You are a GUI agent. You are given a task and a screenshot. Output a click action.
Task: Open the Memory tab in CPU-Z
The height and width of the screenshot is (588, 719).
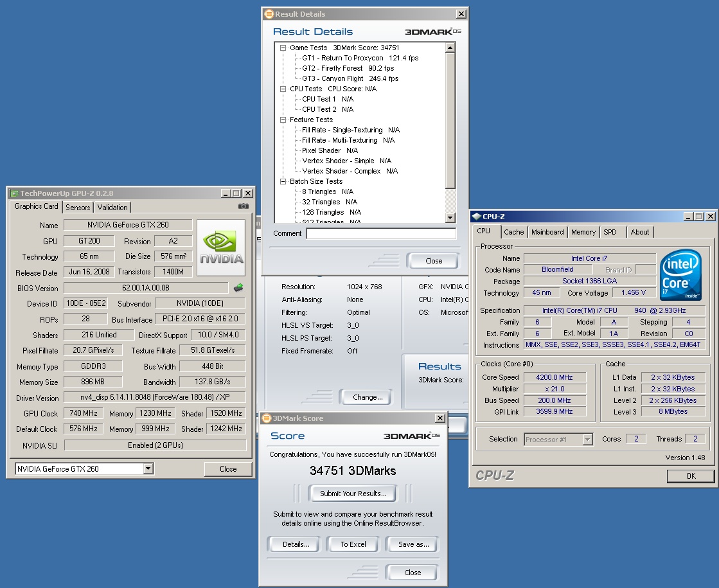coord(583,232)
